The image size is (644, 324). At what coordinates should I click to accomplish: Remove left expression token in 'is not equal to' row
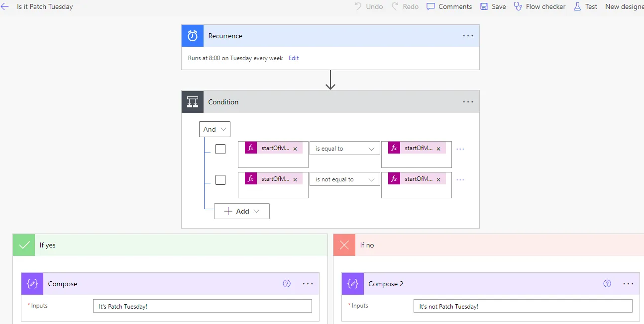click(x=295, y=179)
